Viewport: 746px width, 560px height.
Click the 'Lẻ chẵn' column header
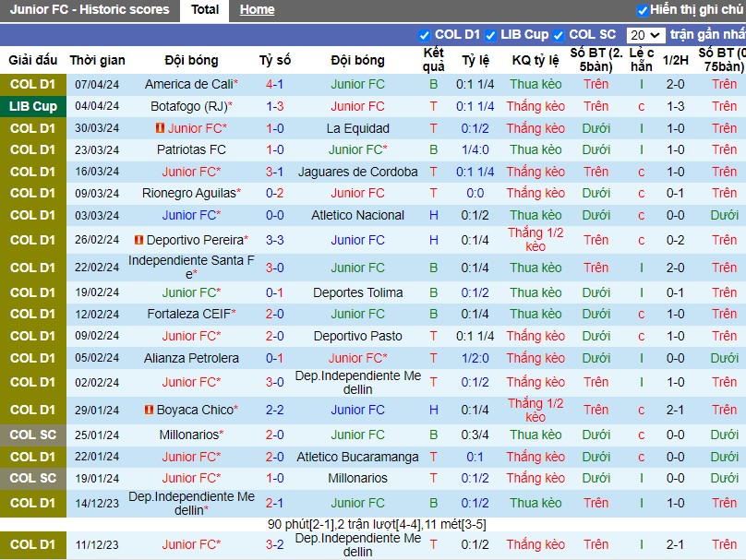pyautogui.click(x=642, y=59)
